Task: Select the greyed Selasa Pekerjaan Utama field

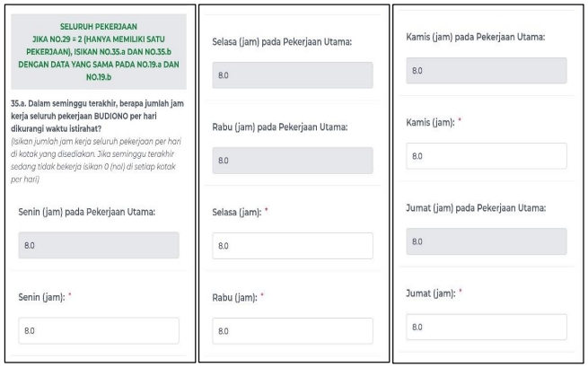Action: click(293, 75)
